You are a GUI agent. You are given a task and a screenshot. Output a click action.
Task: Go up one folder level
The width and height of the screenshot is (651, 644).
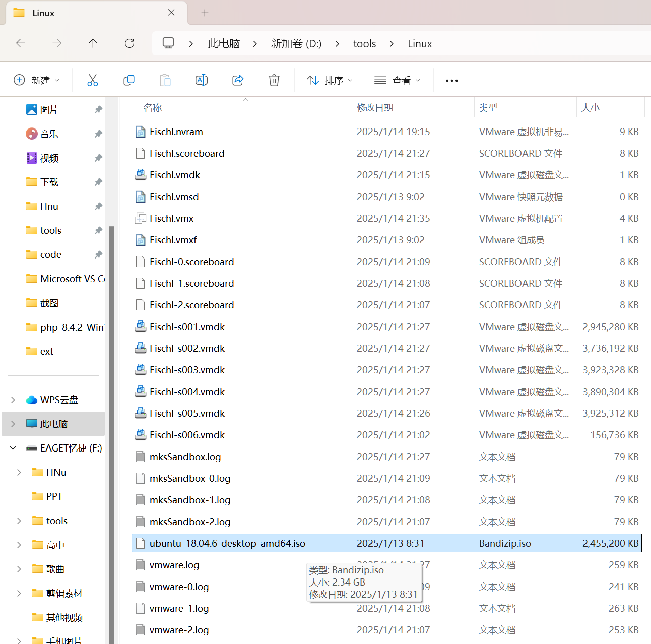[x=93, y=43]
